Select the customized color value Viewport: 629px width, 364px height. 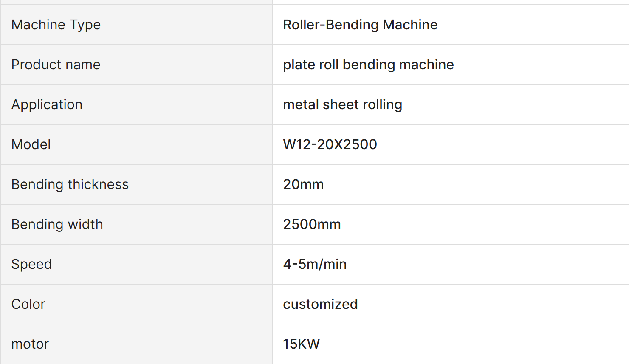pyautogui.click(x=320, y=304)
